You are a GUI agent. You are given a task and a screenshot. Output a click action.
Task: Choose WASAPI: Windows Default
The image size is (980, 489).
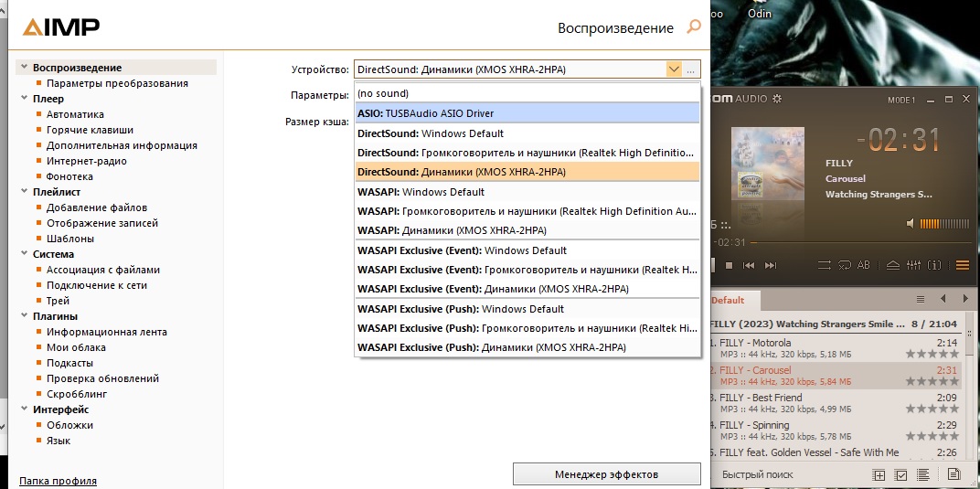click(527, 192)
